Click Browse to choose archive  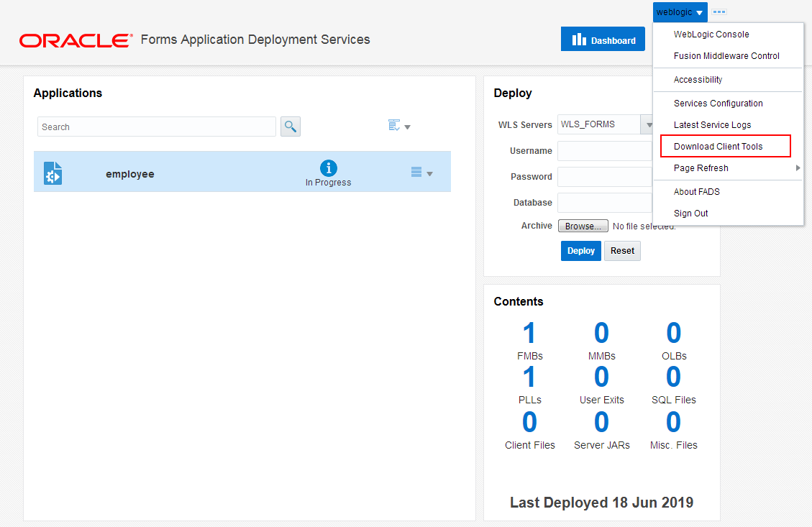click(583, 226)
